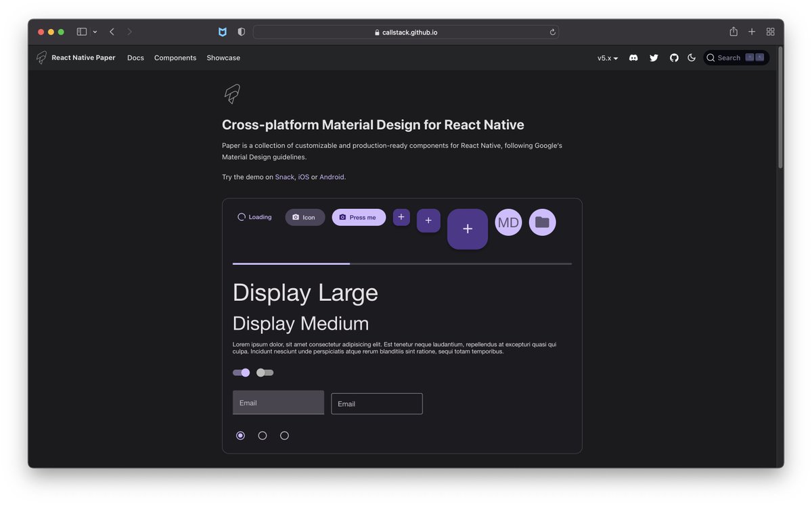Click the MD avatar circle
The image size is (812, 505).
pyautogui.click(x=508, y=222)
